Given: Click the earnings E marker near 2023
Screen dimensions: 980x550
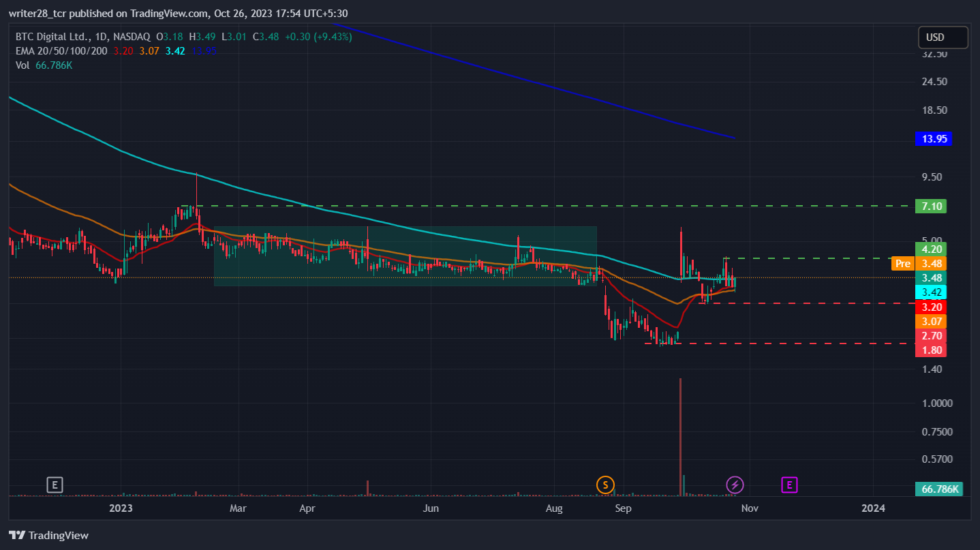Looking at the screenshot, I should pos(55,485).
